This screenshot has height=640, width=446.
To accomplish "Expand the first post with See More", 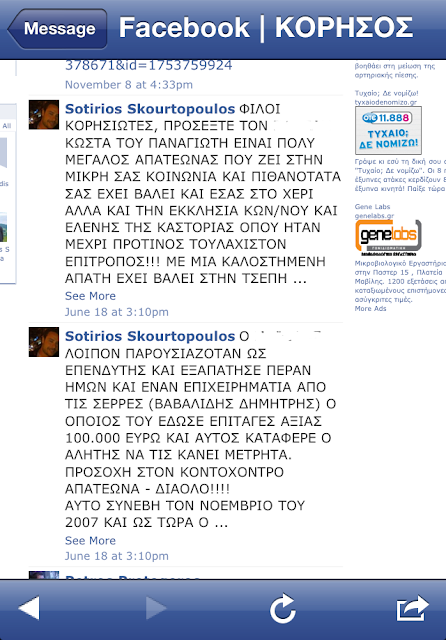I will tap(90, 296).
